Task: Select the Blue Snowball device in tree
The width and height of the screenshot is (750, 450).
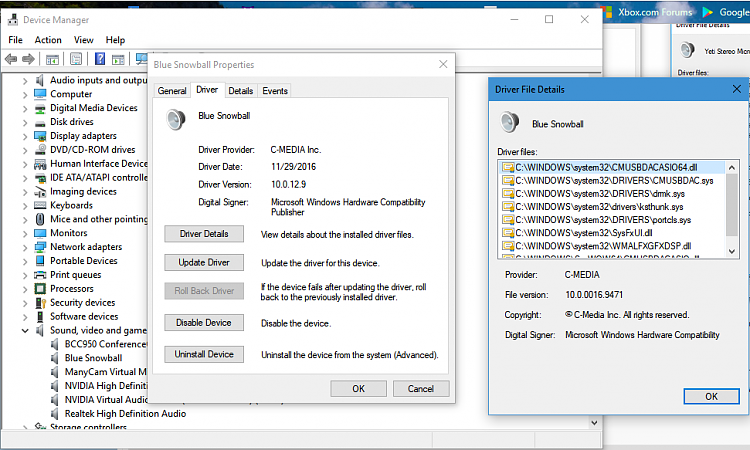Action: (93, 358)
